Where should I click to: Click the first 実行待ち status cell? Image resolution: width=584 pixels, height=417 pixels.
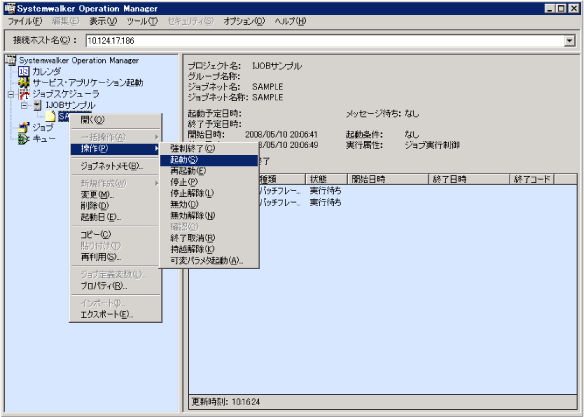(x=326, y=191)
